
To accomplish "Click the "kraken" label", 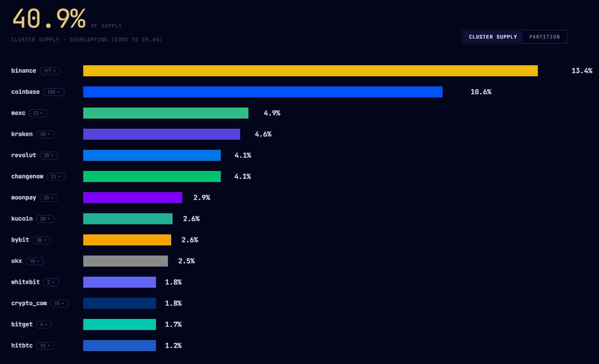I will point(22,134).
